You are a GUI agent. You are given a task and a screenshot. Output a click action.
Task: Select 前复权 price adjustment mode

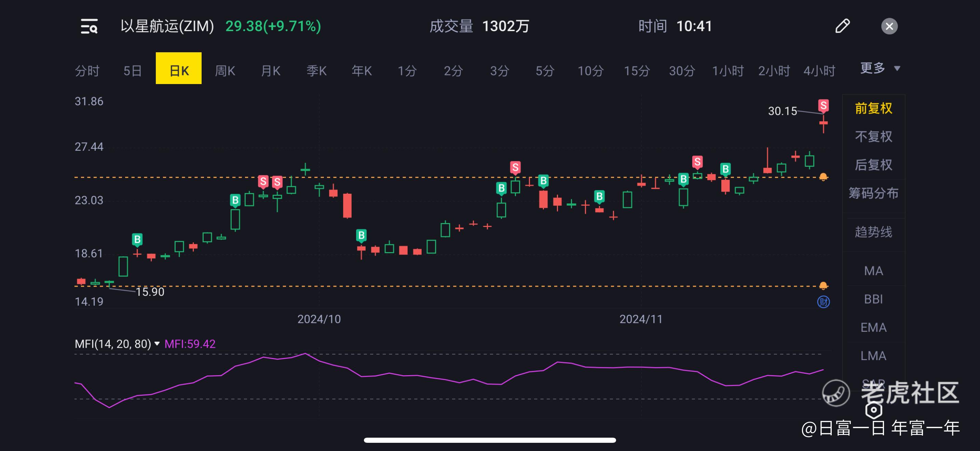tap(873, 108)
